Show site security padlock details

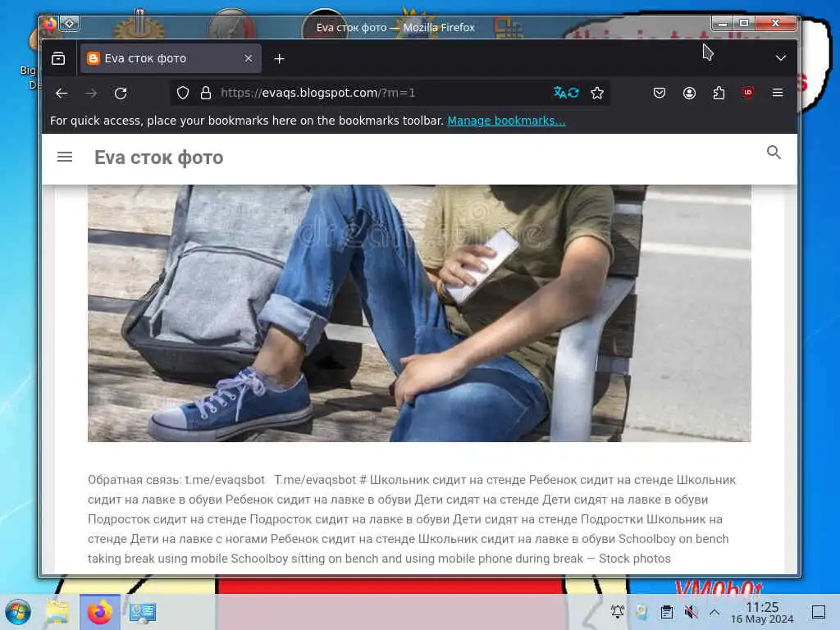click(206, 93)
